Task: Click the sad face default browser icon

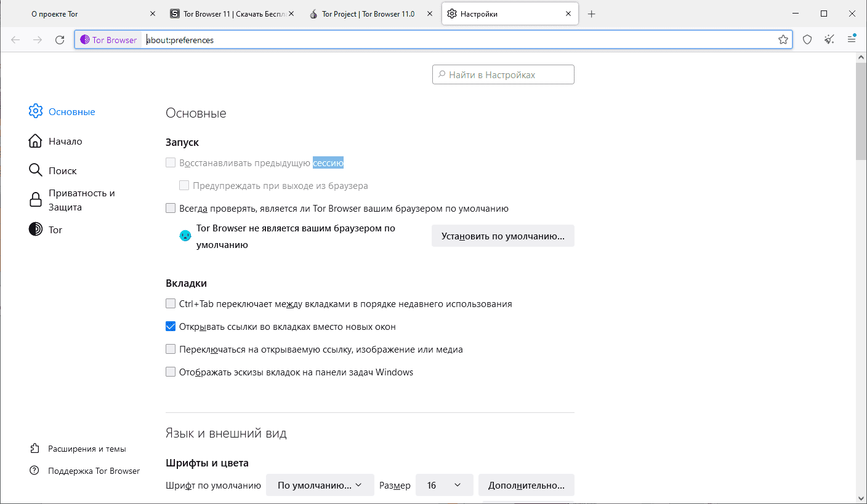Action: 185,236
